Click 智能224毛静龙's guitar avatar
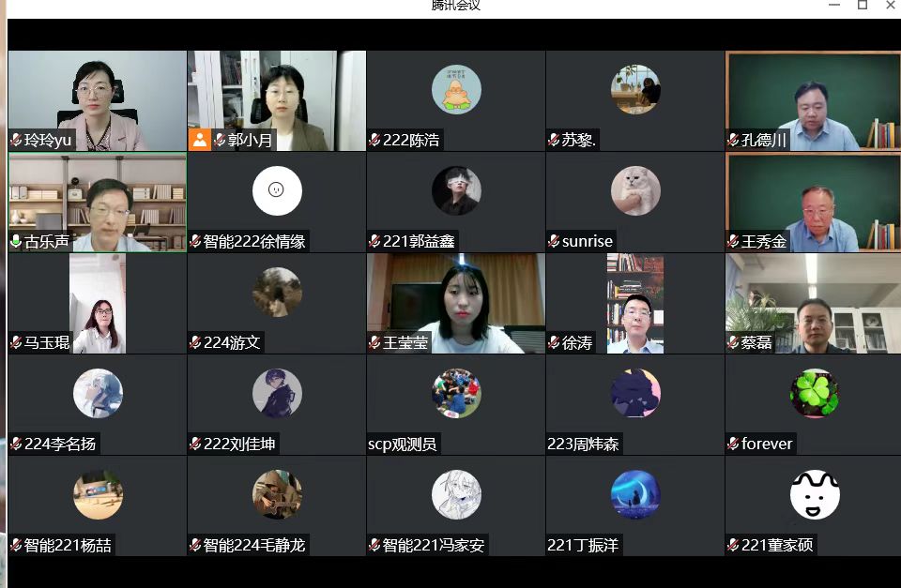Image resolution: width=901 pixels, height=588 pixels. click(277, 495)
